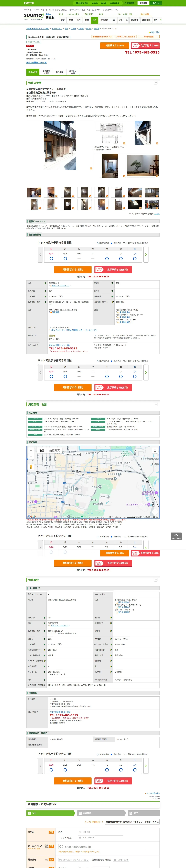Open the map camera controls

(x=155, y=512)
